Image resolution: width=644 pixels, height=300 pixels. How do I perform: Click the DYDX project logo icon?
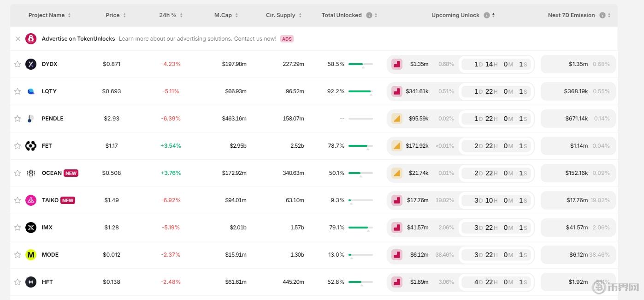click(31, 64)
